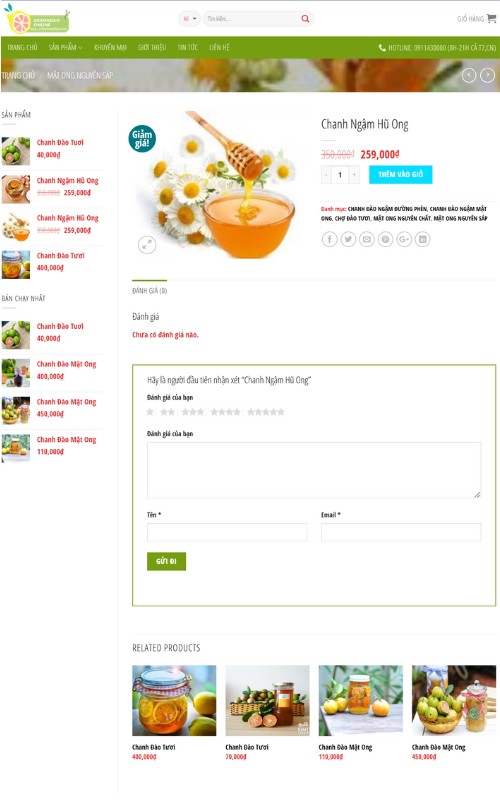This screenshot has height=800, width=500.
Task: Open search category dropdown
Action: [x=190, y=19]
